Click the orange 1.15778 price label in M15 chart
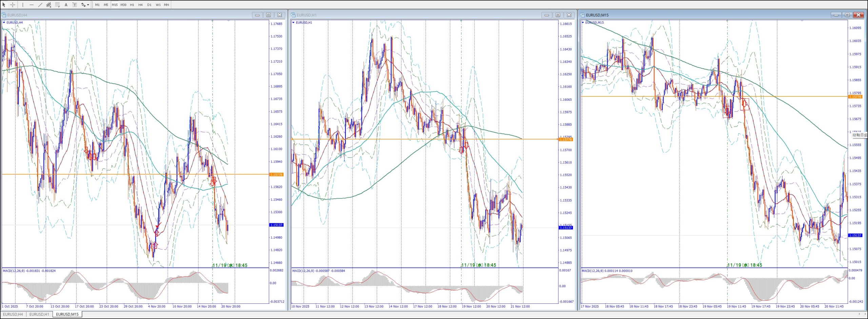Screen dimensions: 868x319 tap(855, 97)
